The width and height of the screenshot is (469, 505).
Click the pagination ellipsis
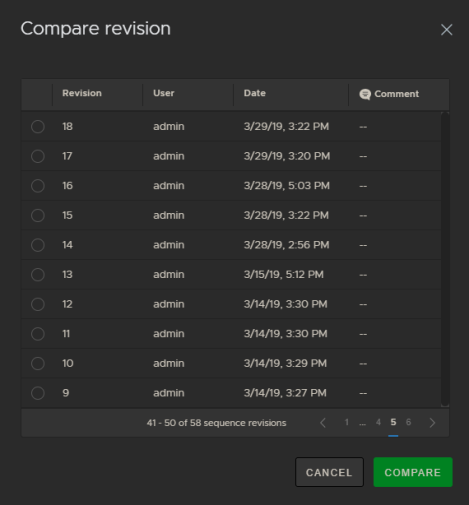pos(362,423)
